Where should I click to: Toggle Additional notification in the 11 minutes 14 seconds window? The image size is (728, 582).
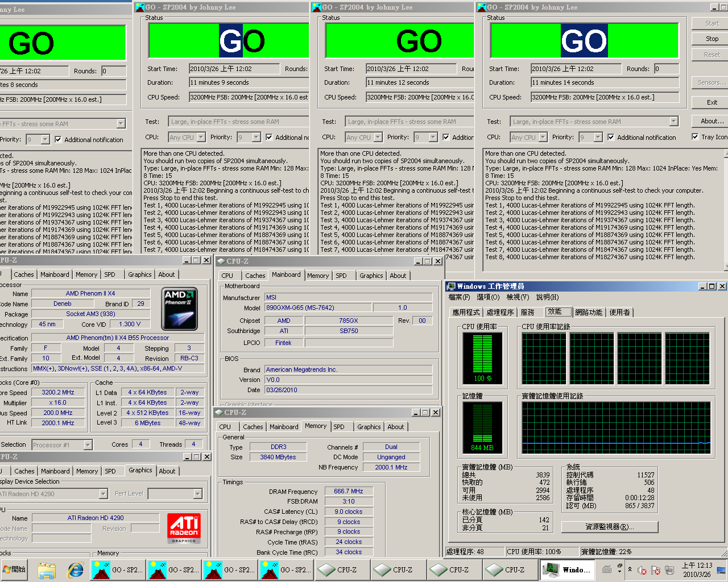611,137
